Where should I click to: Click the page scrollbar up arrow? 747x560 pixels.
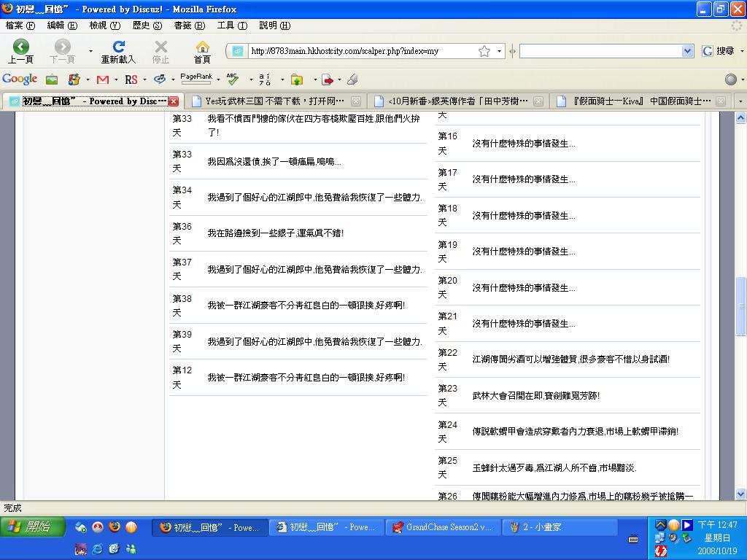point(741,117)
